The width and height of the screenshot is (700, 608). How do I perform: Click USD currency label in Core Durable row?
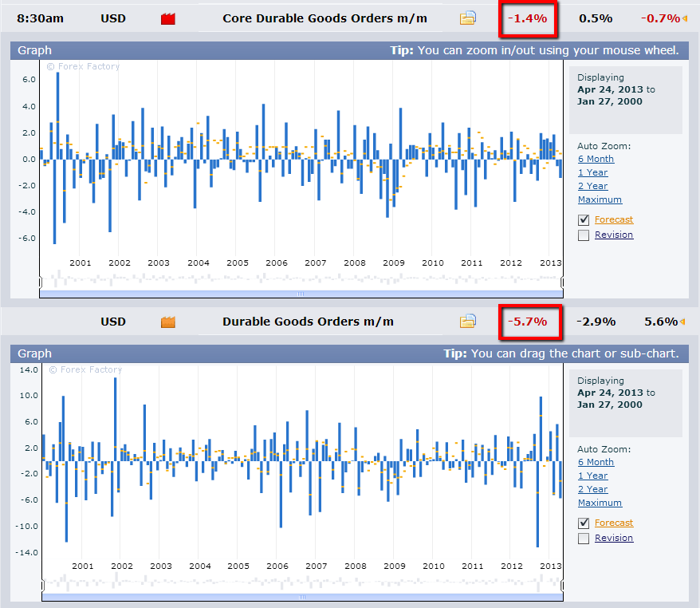(113, 19)
